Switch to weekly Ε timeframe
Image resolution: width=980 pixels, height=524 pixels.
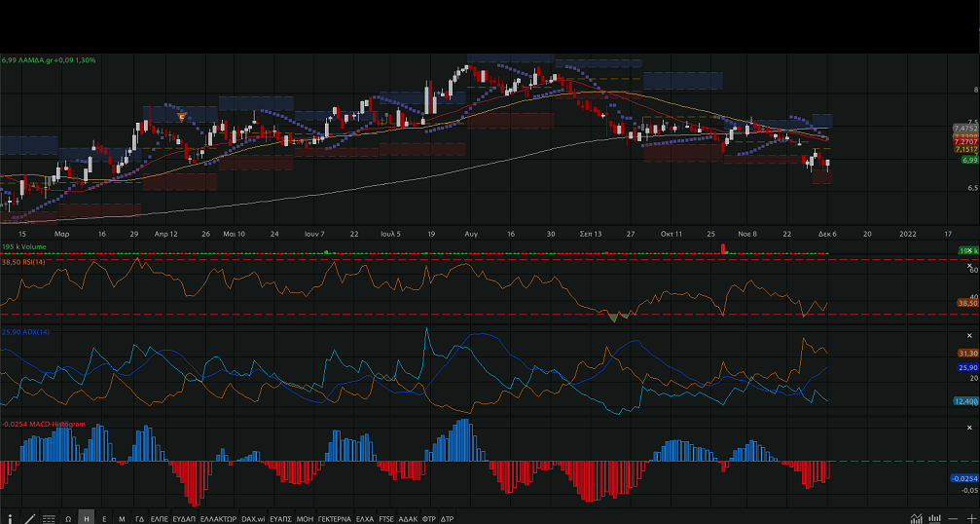104,519
